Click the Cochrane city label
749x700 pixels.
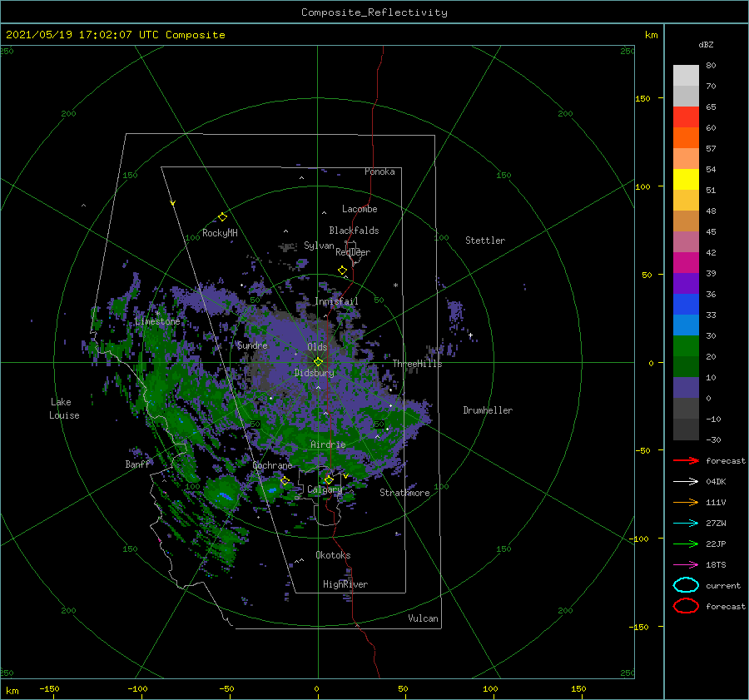click(x=272, y=465)
